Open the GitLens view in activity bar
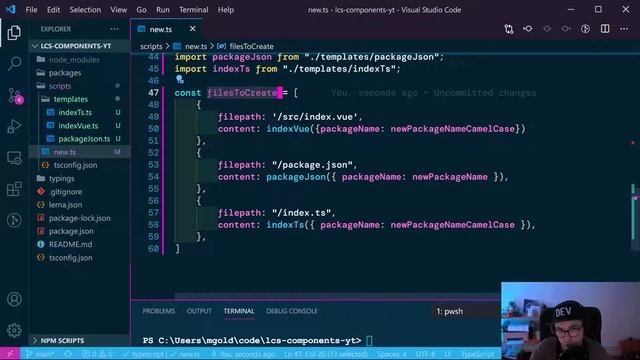640x360 pixels. click(14, 220)
